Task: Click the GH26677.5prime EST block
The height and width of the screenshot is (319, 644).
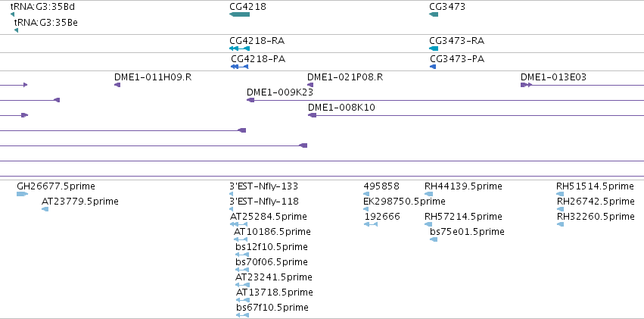Action: pos(22,194)
